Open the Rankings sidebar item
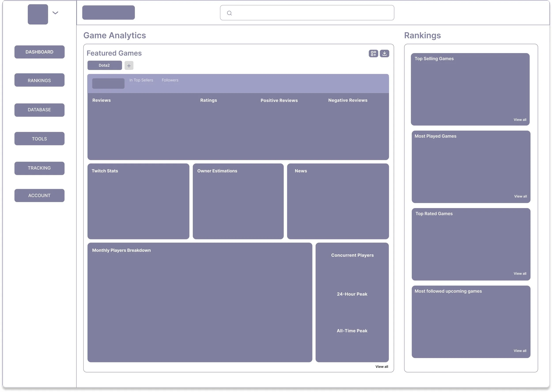 39,80
